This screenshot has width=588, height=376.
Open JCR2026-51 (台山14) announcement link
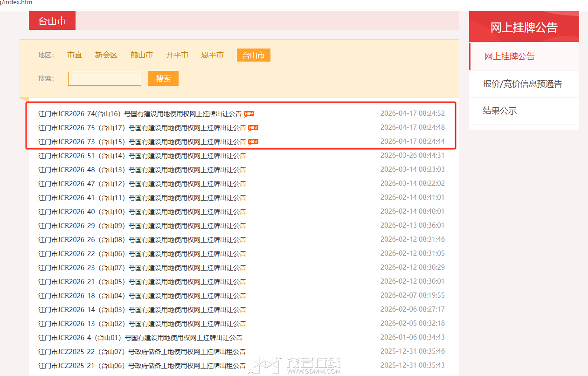(142, 156)
